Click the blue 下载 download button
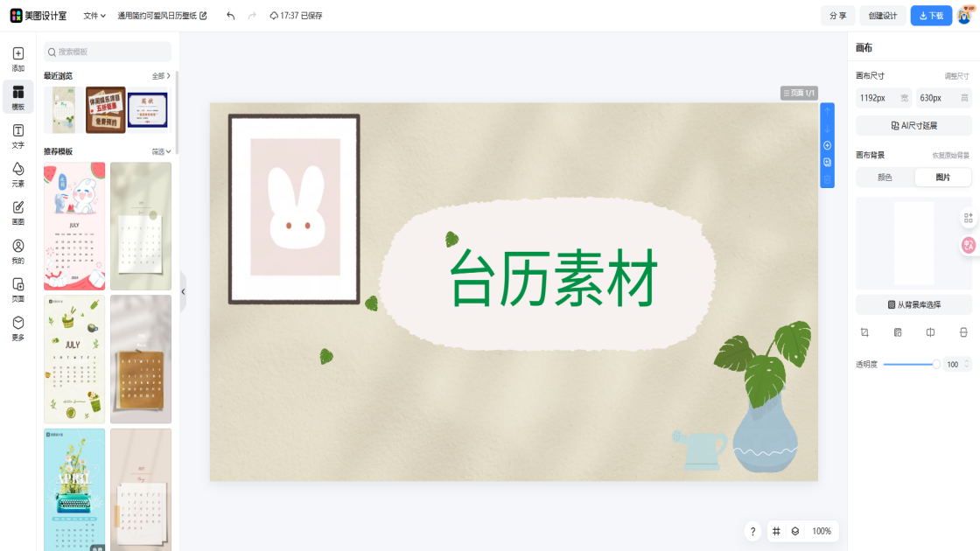 click(931, 16)
